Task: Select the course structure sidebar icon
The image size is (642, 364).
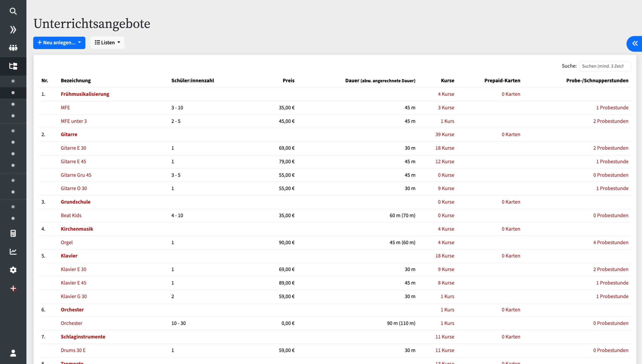Action: 13,66
